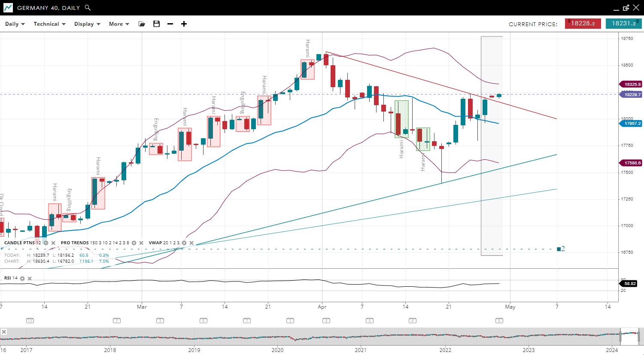Image resolution: width=644 pixels, height=355 pixels.
Task: Remove the Candle Ptns indicator
Action: (x=53, y=243)
